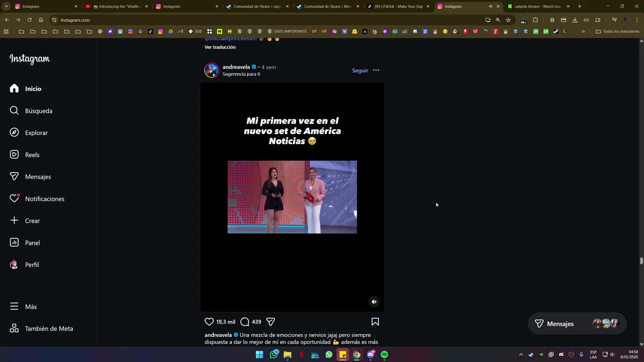Switch to valpink Stream tab
Image resolution: width=644 pixels, height=362 pixels.
[x=538, y=7]
